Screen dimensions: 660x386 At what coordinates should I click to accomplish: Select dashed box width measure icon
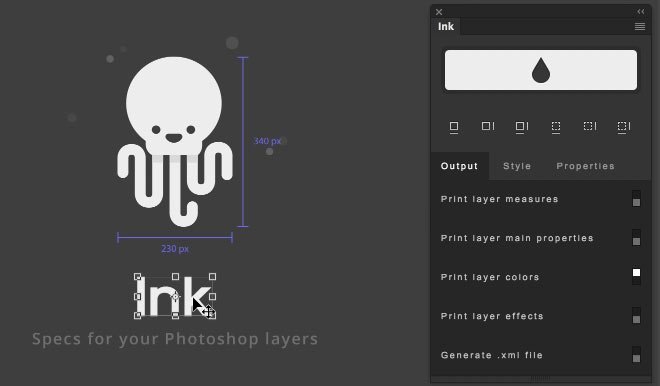pos(556,127)
